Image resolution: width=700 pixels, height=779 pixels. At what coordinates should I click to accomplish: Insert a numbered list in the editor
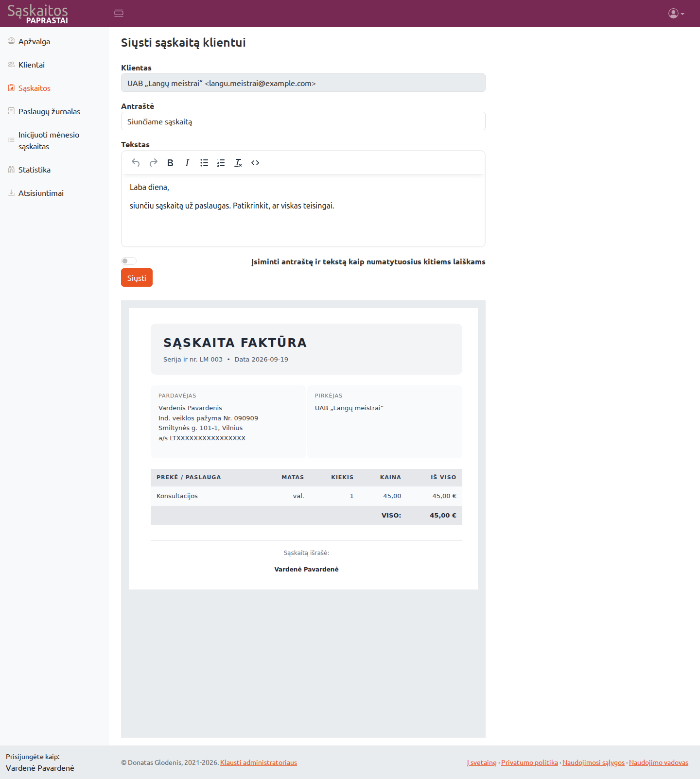221,163
